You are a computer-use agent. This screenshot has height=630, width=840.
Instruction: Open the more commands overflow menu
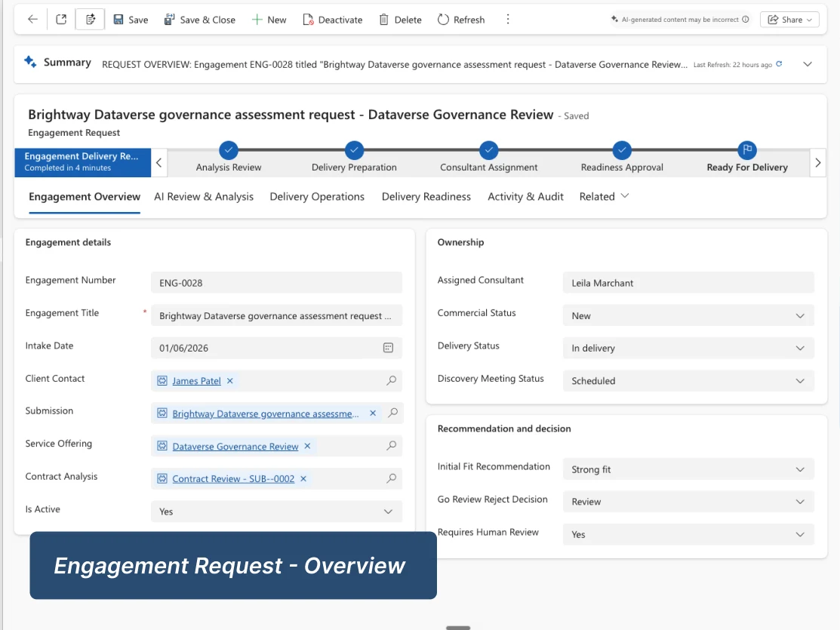pyautogui.click(x=508, y=20)
